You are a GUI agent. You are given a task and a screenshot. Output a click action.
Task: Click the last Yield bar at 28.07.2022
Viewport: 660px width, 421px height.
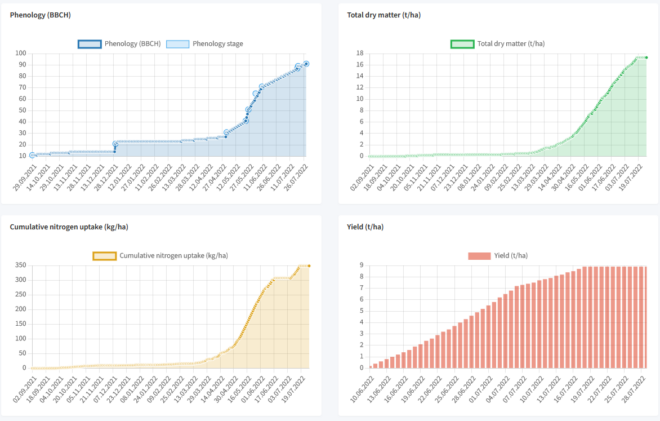pyautogui.click(x=644, y=317)
